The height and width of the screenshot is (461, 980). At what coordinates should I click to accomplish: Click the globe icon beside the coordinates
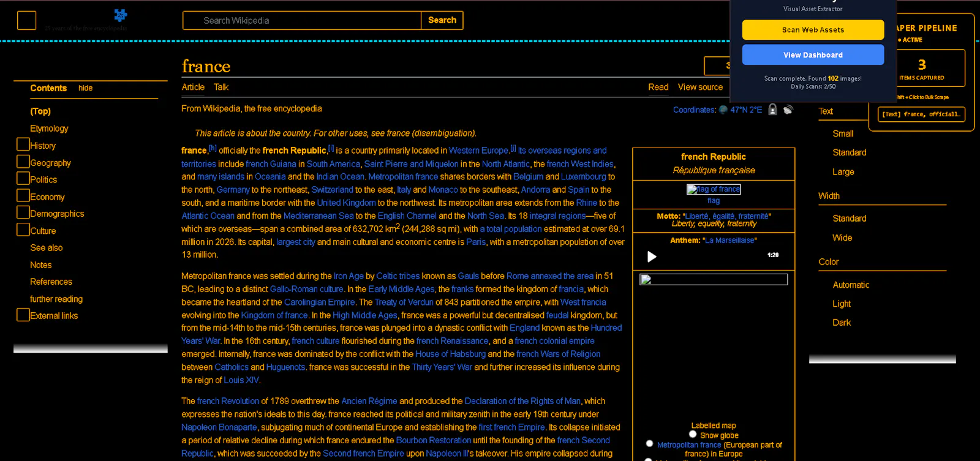click(x=723, y=110)
